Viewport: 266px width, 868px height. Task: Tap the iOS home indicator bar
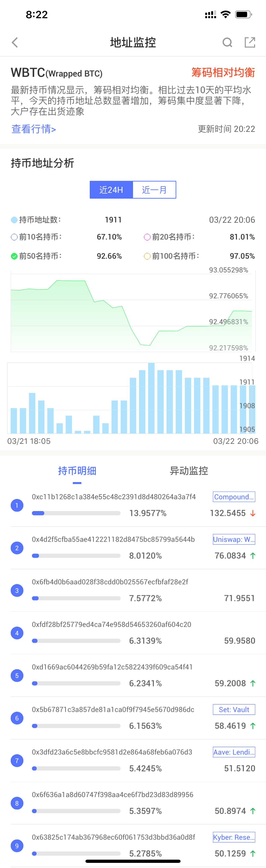[x=133, y=861]
